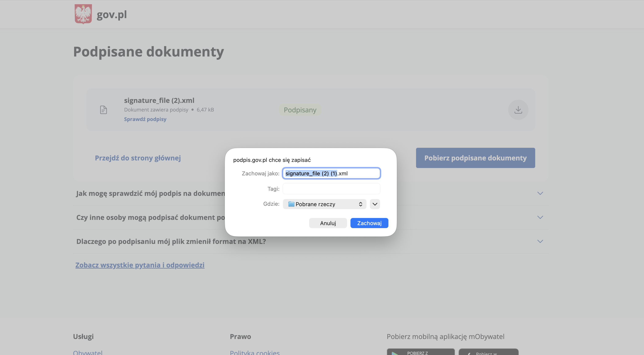This screenshot has height=355, width=644.
Task: Open the Sprawdź podpisy link
Action: [x=145, y=119]
